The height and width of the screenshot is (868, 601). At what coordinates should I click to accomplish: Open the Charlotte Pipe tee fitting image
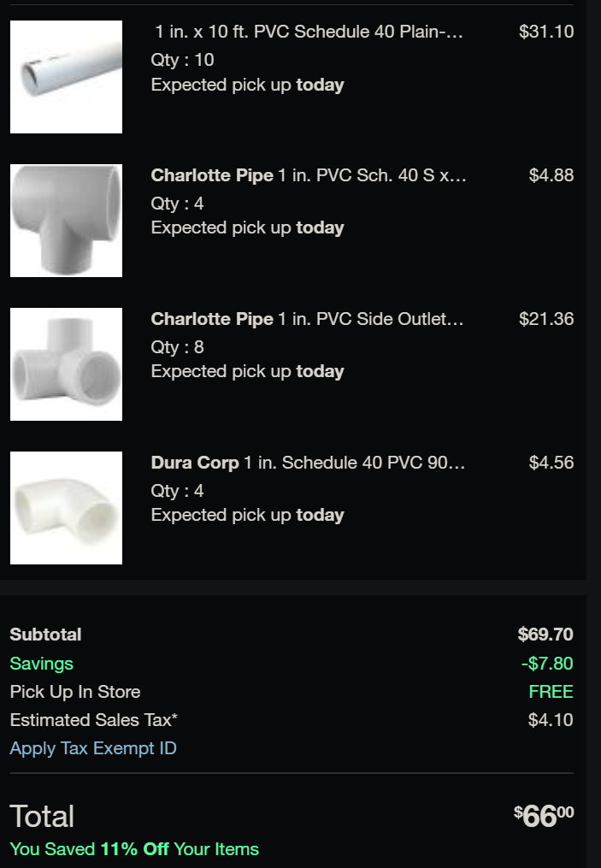pyautogui.click(x=66, y=221)
